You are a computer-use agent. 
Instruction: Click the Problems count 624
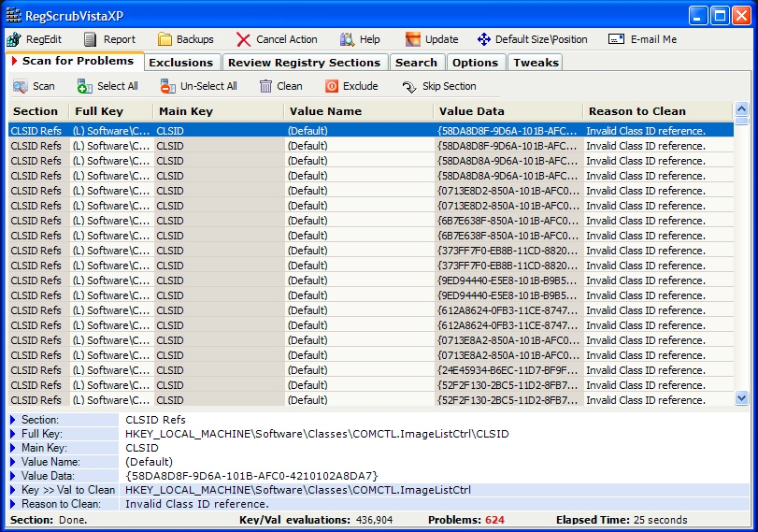pyautogui.click(x=494, y=520)
